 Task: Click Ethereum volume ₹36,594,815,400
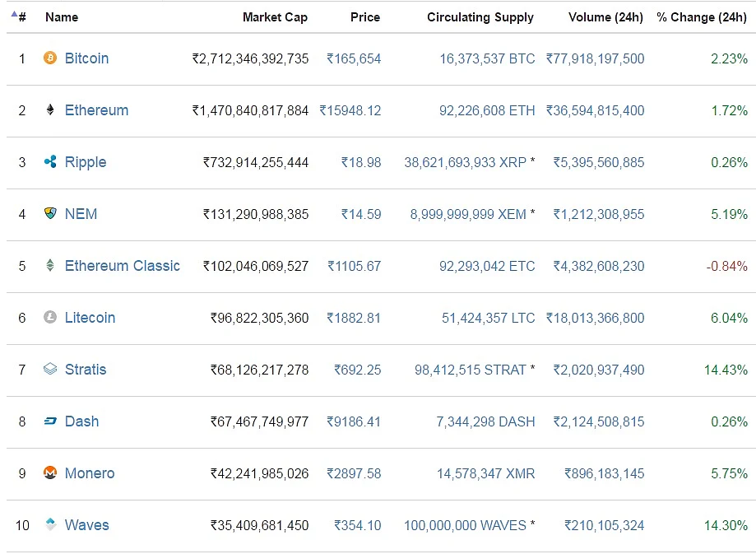(595, 110)
